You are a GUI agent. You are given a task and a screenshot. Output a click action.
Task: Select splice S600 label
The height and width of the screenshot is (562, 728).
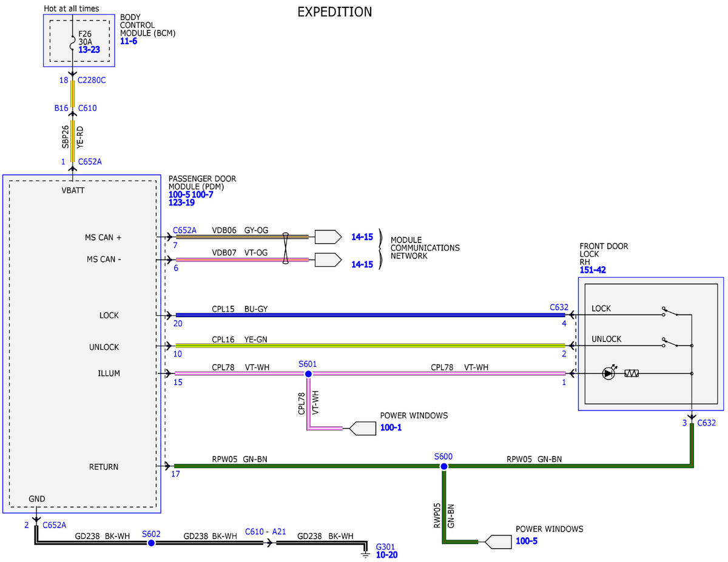tap(443, 456)
